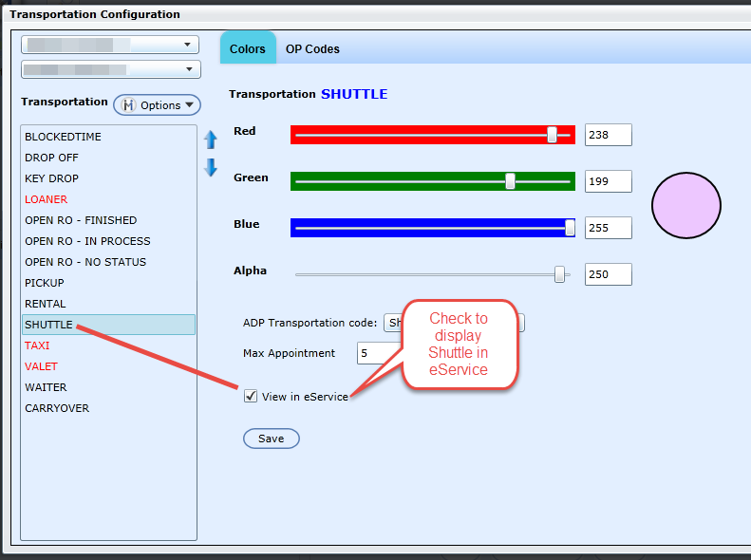Click the Red slider handle
The width and height of the screenshot is (751, 560).
(x=553, y=135)
